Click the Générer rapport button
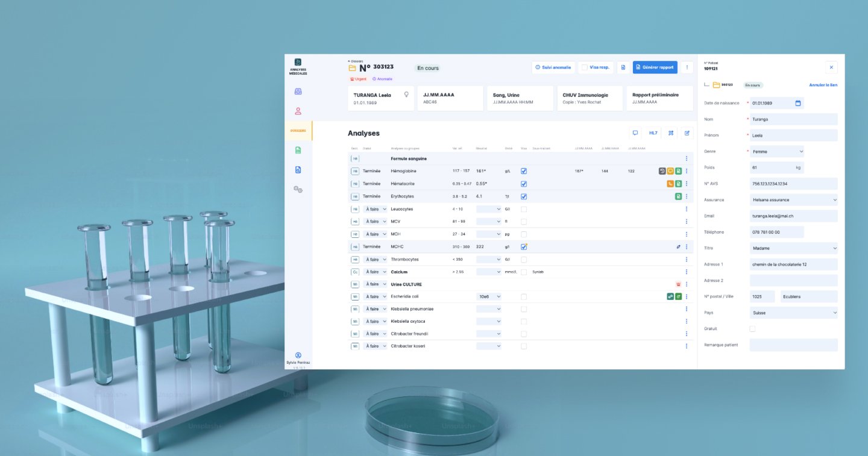This screenshot has height=456, width=868. [655, 67]
